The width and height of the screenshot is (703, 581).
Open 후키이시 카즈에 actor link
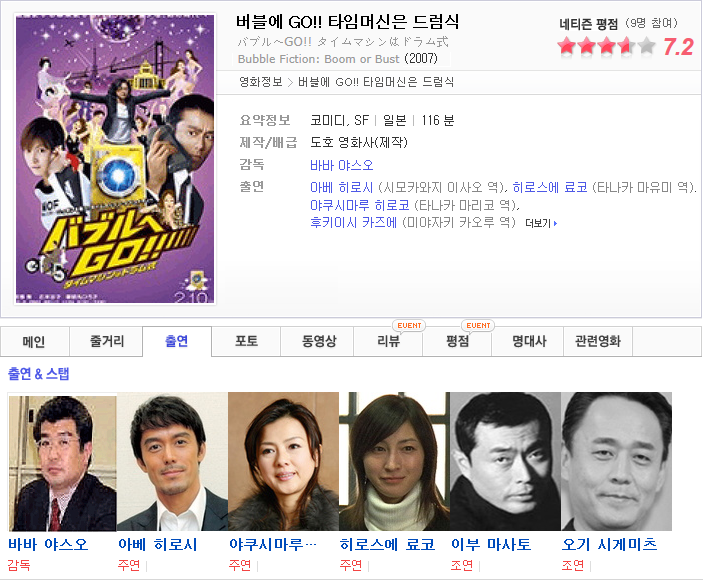point(353,222)
